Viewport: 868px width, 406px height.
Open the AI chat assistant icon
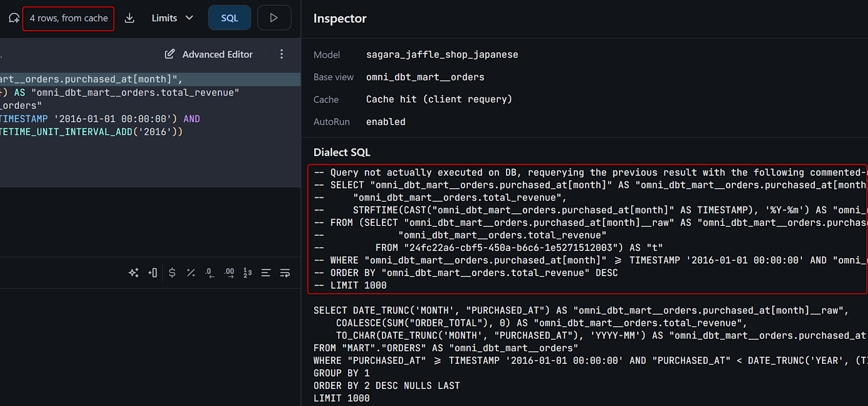click(x=14, y=18)
